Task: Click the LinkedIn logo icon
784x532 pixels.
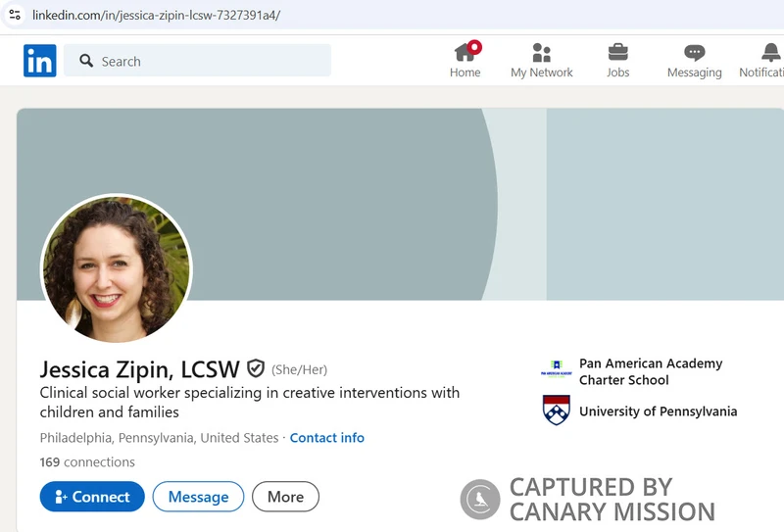Action: (40, 61)
